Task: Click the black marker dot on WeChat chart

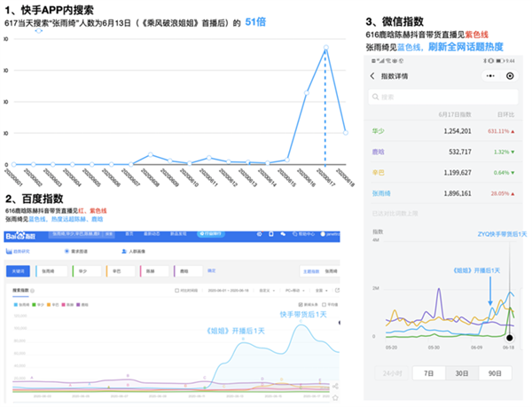Action: pyautogui.click(x=509, y=337)
